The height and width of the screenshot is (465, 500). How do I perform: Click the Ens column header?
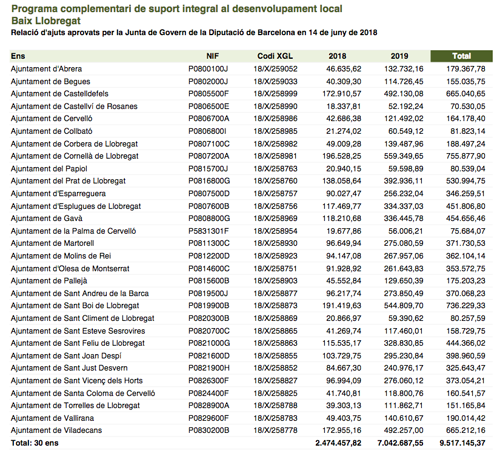pos(18,56)
